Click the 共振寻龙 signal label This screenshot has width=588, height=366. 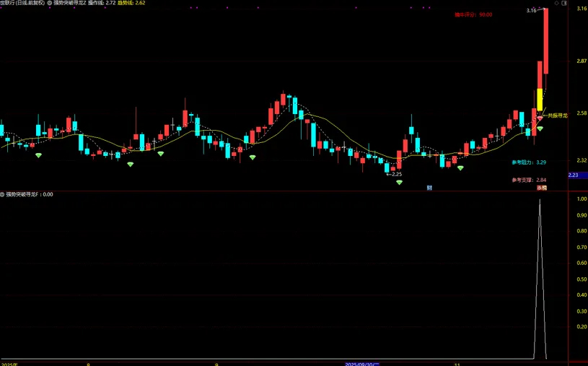click(x=558, y=116)
